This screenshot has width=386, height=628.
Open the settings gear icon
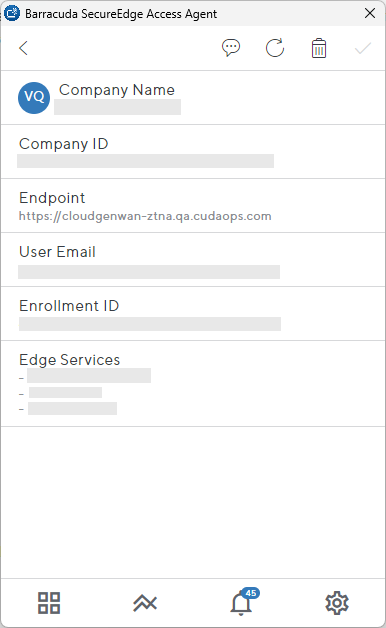337,603
